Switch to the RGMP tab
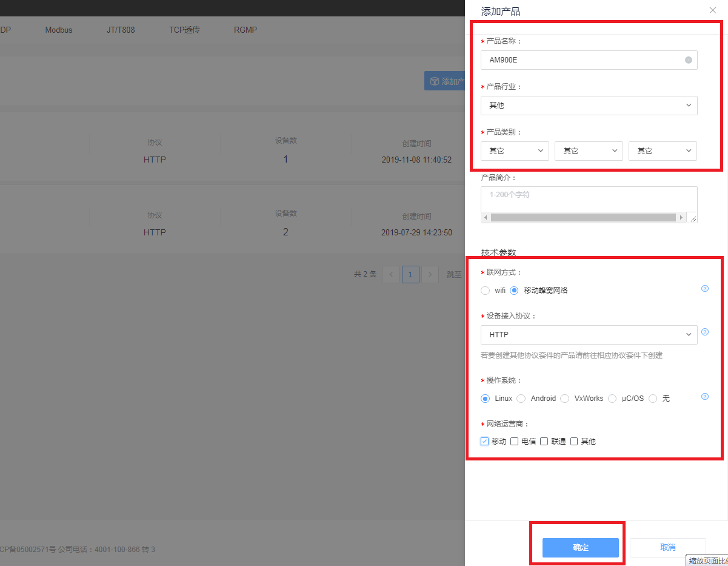 pyautogui.click(x=245, y=30)
